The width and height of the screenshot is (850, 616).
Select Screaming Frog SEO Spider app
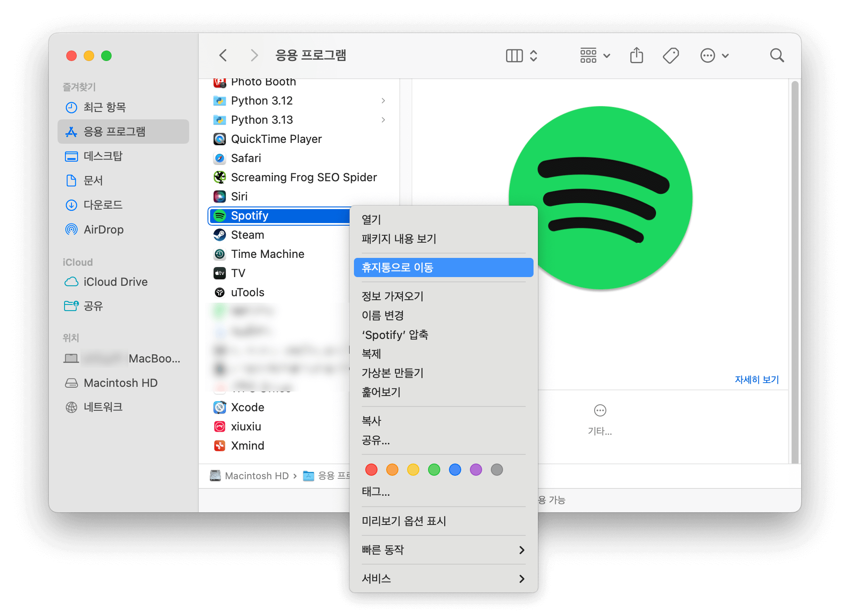pos(299,177)
